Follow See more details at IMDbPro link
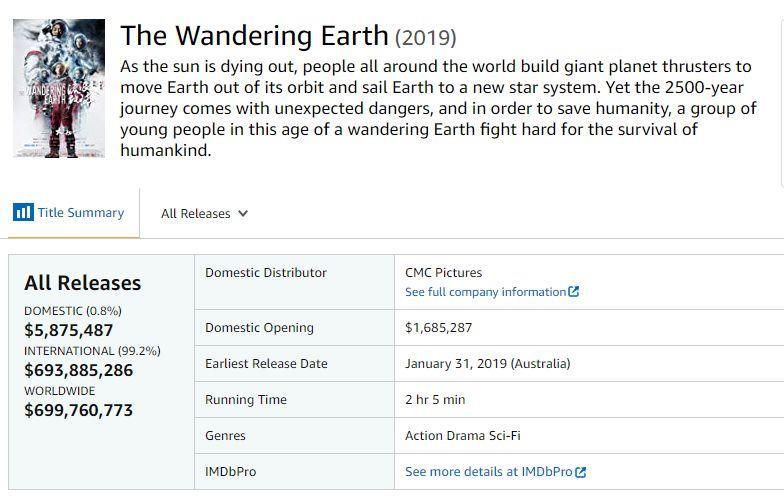Screen dimensions: 784x500 pos(488,472)
